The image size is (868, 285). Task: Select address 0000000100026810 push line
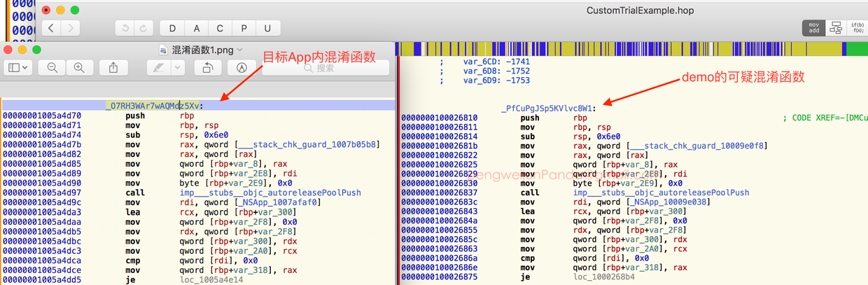pyautogui.click(x=634, y=118)
